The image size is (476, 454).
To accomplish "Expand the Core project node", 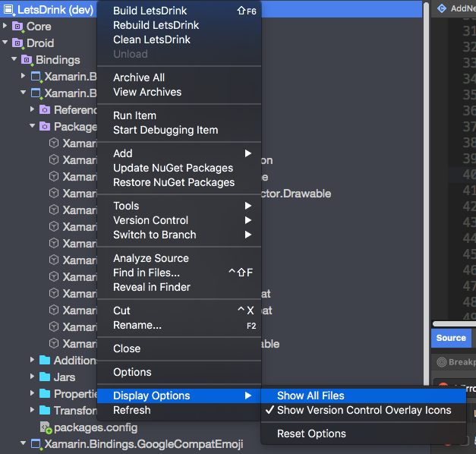I will tap(6, 27).
